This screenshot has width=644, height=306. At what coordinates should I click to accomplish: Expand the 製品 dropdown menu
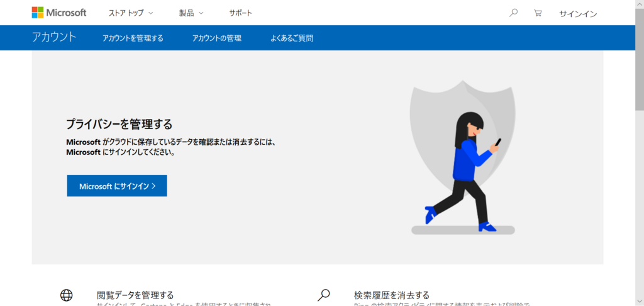tap(191, 13)
